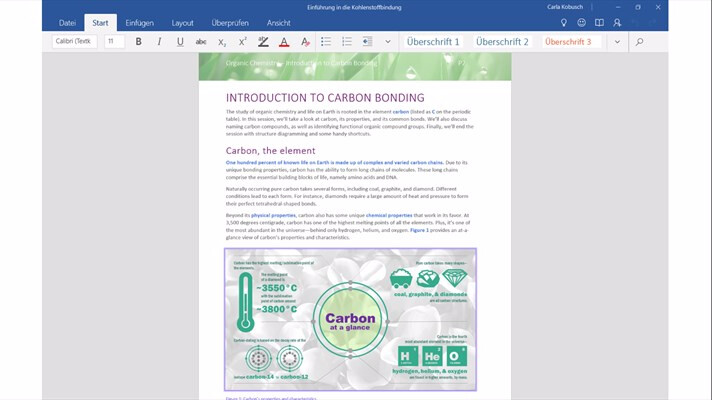Go to the Überprüfen tab
Image resolution: width=712 pixels, height=400 pixels.
point(230,23)
